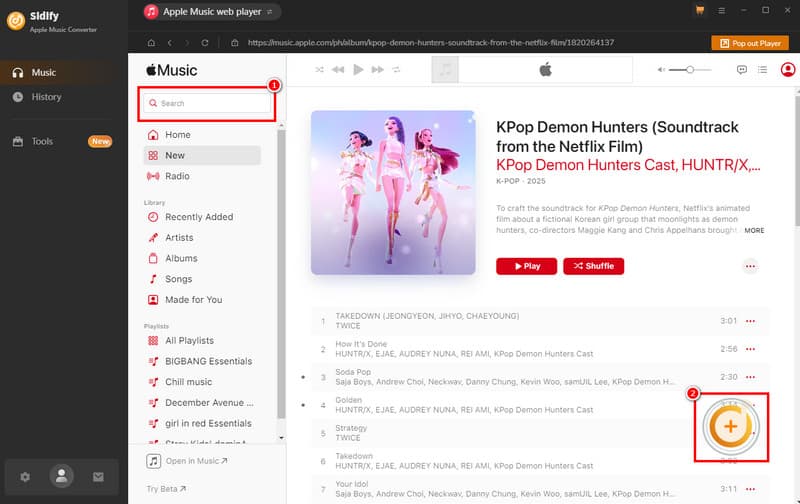Click the Pop out Player button
Viewport: 800px width, 504px height.
point(750,43)
